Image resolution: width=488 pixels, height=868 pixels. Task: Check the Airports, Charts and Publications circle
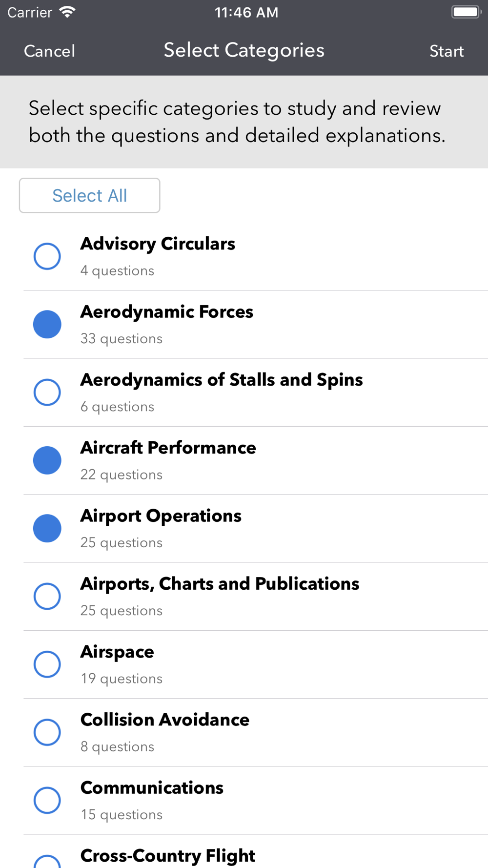pyautogui.click(x=47, y=596)
